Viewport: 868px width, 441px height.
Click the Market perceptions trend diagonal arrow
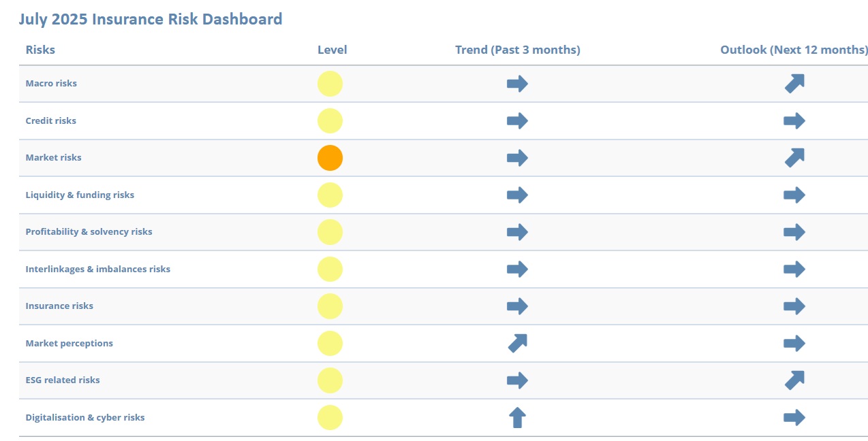518,343
